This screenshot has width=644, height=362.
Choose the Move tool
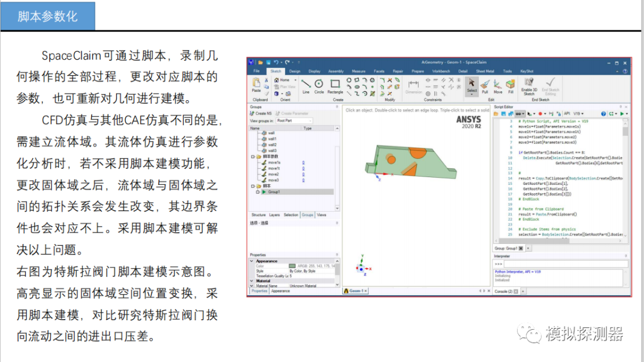tap(498, 86)
